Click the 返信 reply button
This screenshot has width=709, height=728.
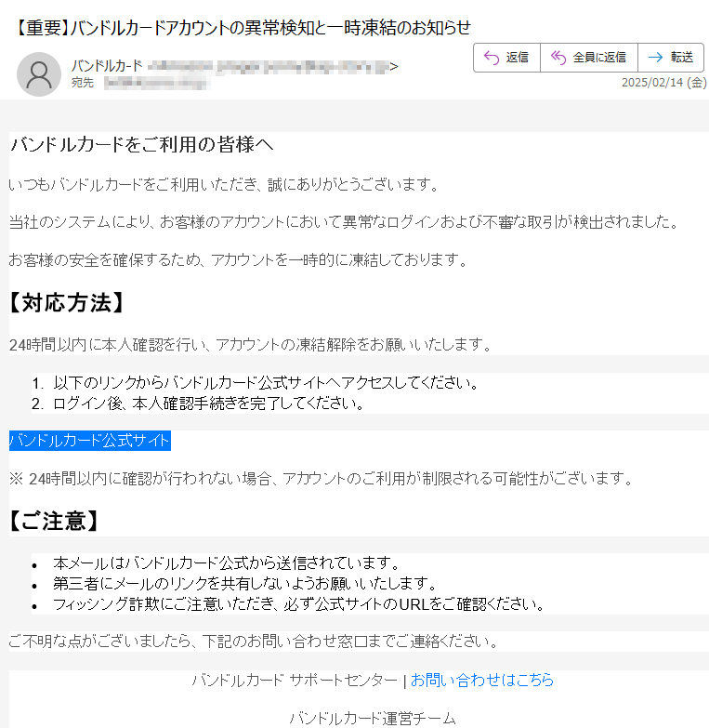coord(506,58)
